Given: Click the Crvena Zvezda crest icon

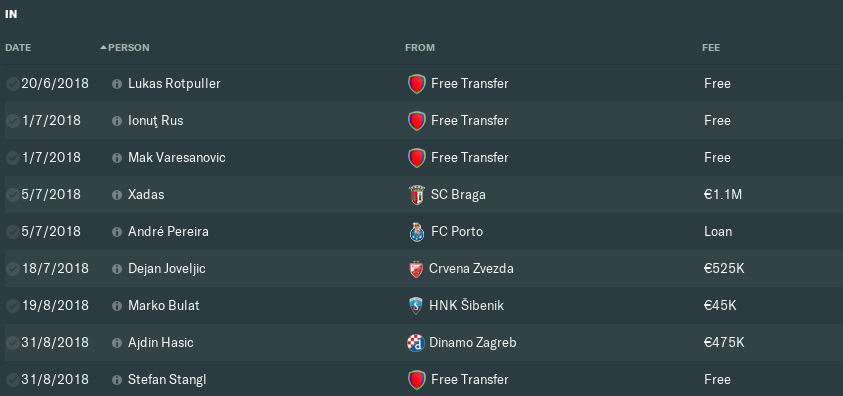Looking at the screenshot, I should [x=416, y=269].
